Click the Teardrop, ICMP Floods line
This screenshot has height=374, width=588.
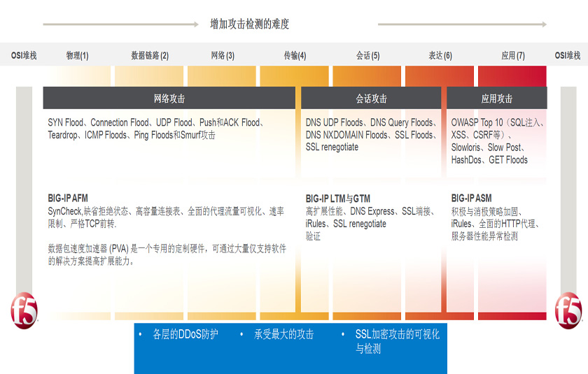pyautogui.click(x=132, y=135)
